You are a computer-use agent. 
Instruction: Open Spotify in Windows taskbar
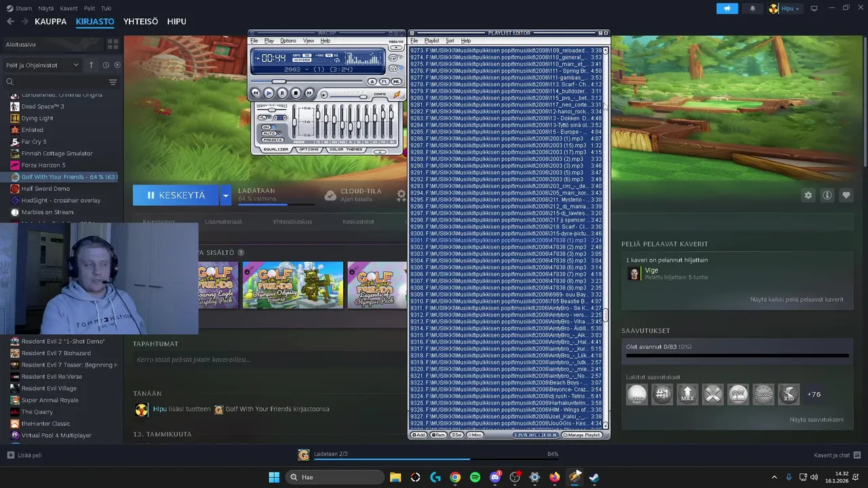tap(475, 477)
